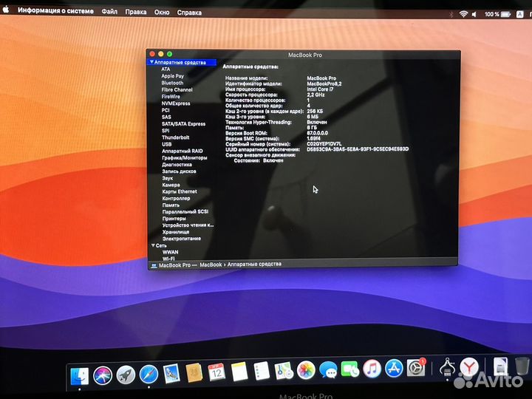Open Yandex Browser icon in Dock

(469, 366)
